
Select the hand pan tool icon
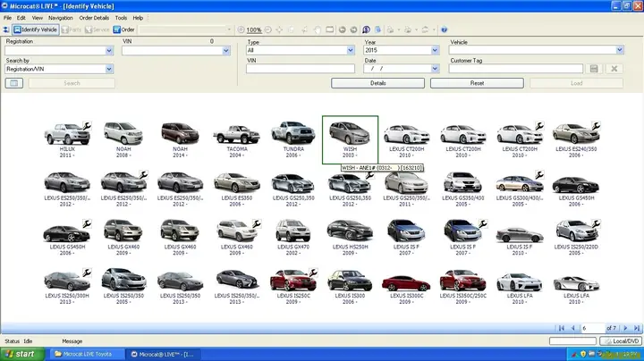(317, 29)
